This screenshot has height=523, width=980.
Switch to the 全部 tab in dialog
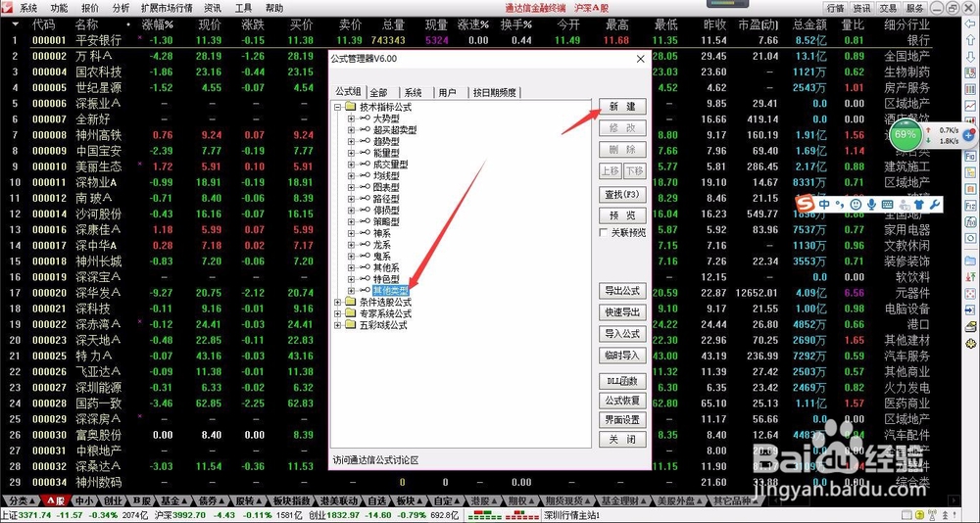click(x=378, y=92)
